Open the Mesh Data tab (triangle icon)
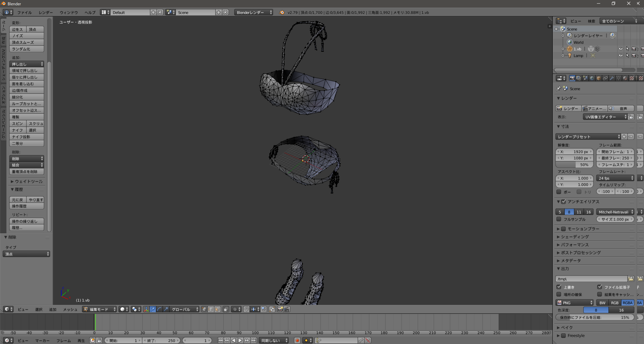644x344 pixels. point(619,78)
